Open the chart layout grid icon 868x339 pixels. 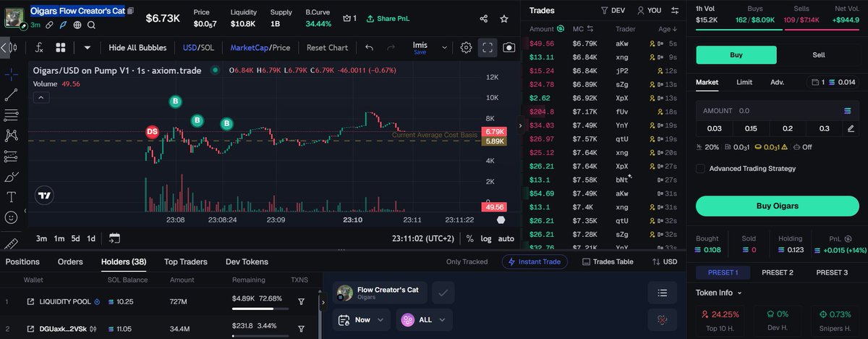(61, 48)
